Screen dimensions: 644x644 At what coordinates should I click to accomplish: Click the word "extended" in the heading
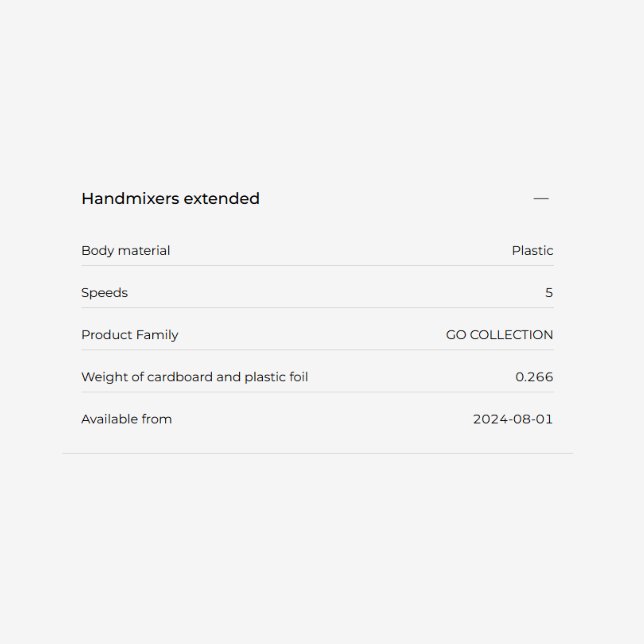[x=221, y=199]
